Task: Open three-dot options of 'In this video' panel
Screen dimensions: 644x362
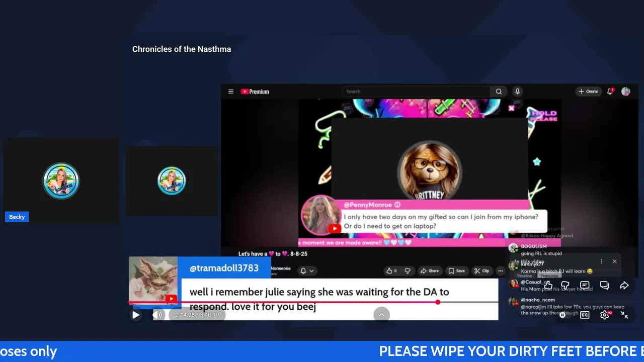Action: coord(601,261)
